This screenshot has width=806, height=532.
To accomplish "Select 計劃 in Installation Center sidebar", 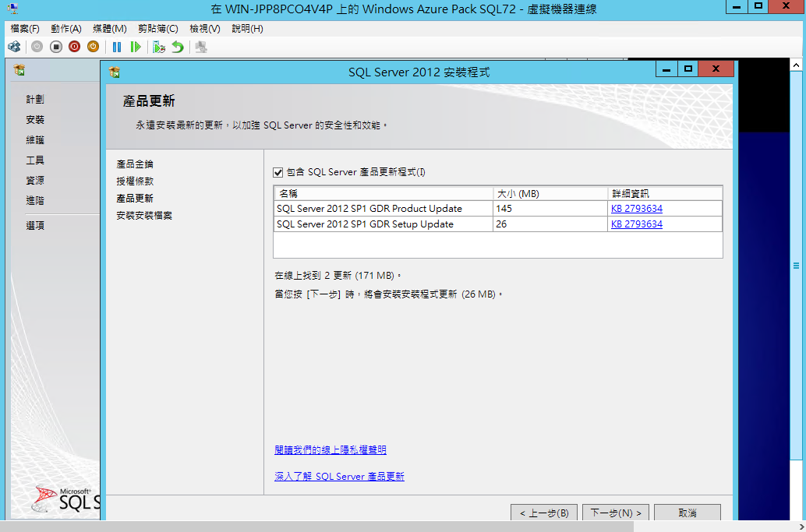I will pyautogui.click(x=35, y=99).
